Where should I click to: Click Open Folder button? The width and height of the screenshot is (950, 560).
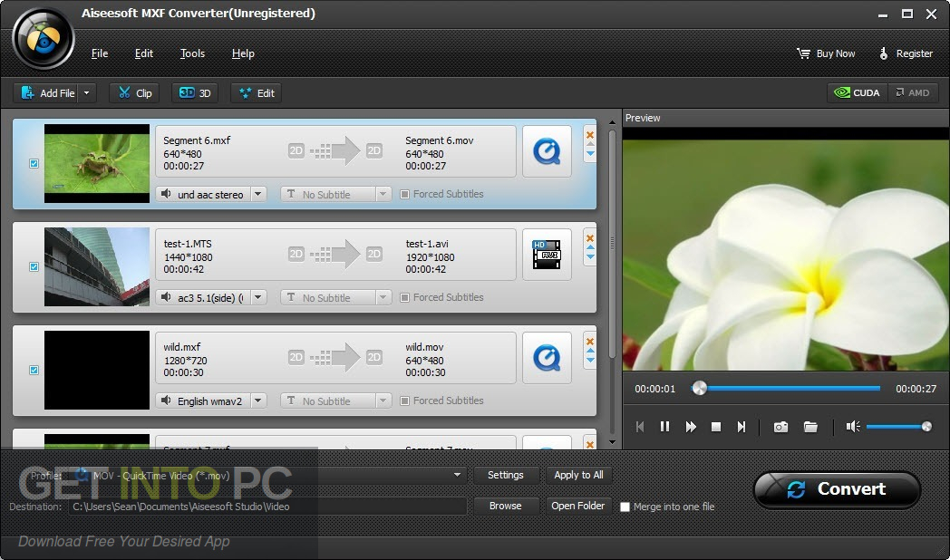pyautogui.click(x=578, y=506)
